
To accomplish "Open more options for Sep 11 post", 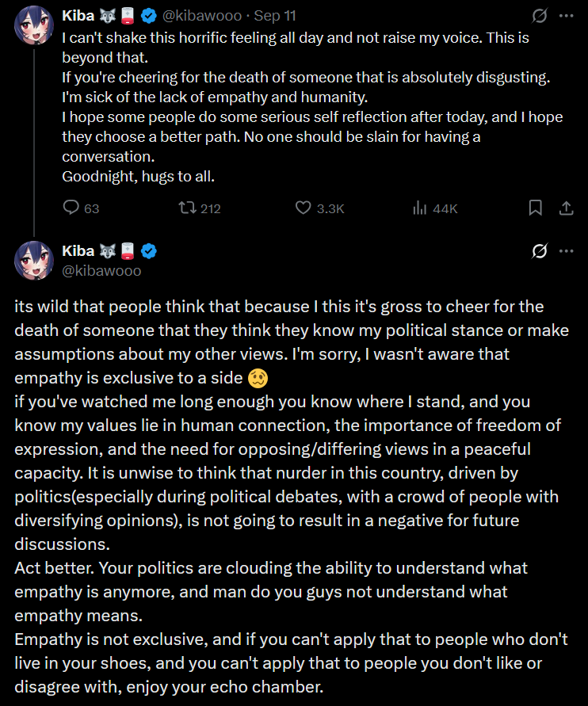I will point(566,15).
